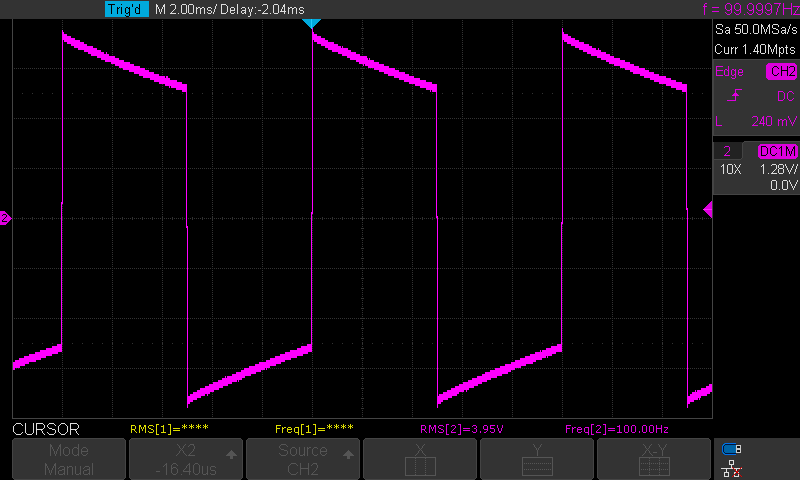Click the Edge trigger type label

[729, 71]
